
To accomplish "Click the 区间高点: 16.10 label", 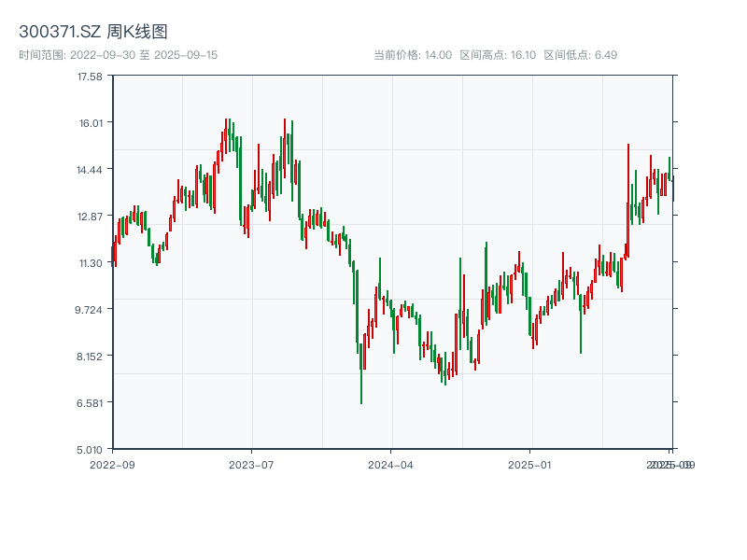I will pos(498,55).
